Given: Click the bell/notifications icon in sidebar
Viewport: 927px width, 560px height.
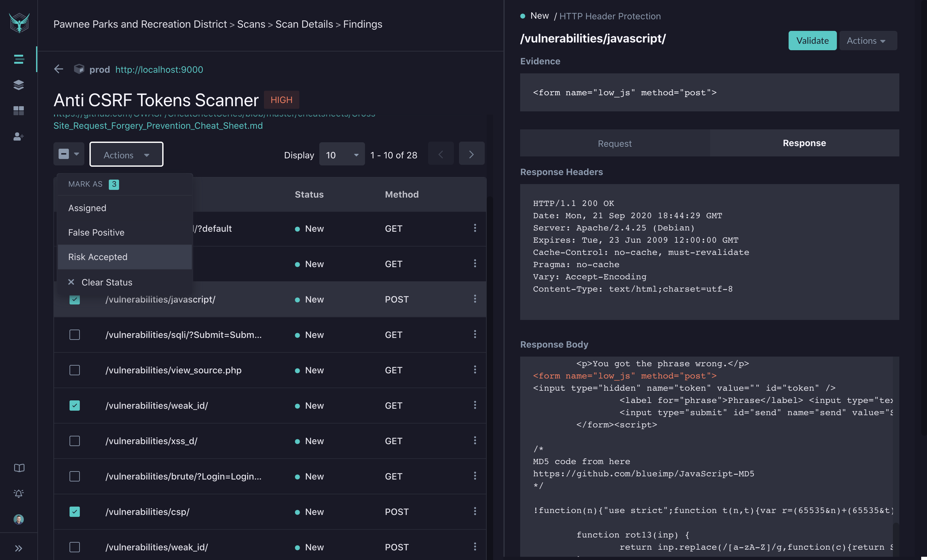Looking at the screenshot, I should (18, 493).
